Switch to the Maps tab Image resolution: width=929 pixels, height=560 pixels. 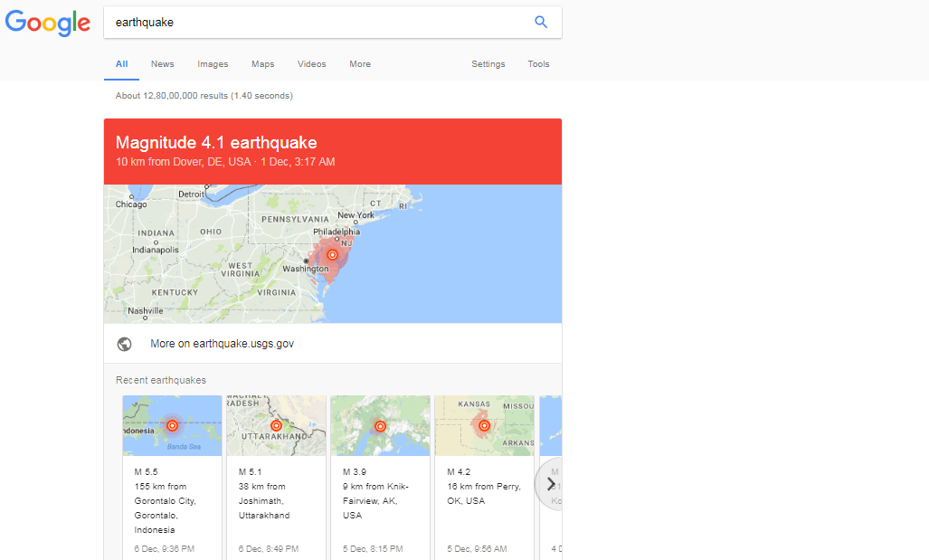click(x=262, y=64)
